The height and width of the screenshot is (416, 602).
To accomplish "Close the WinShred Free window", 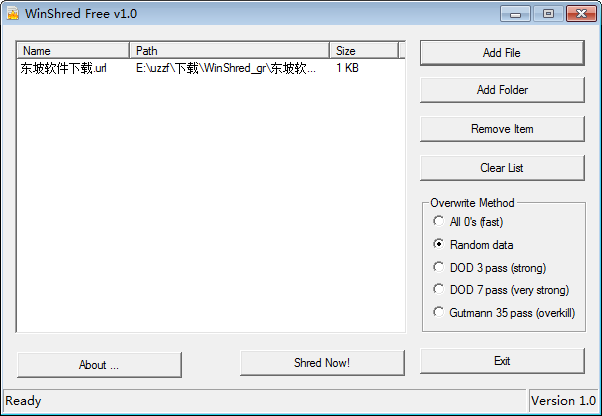I will [581, 14].
